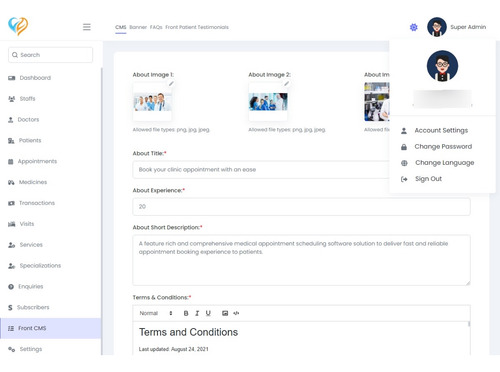Select Change Language option
Viewport: 500px width, 372px height.
444,163
